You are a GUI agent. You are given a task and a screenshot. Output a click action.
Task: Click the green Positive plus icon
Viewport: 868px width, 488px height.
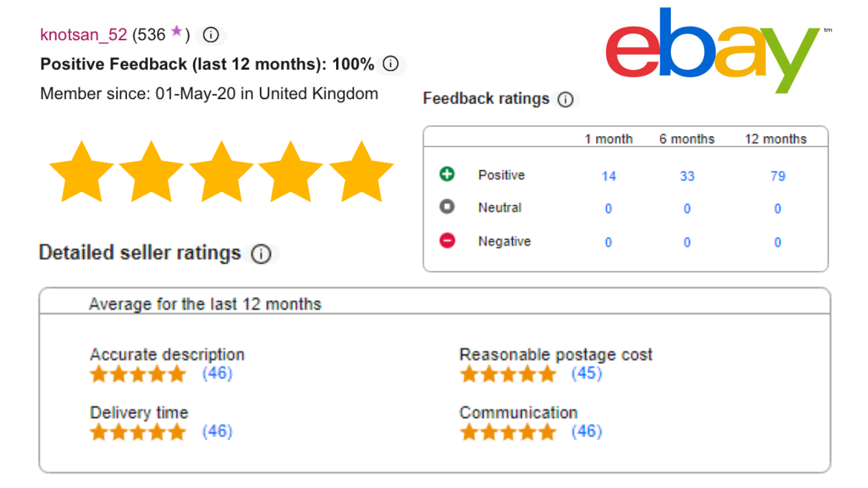coord(447,174)
